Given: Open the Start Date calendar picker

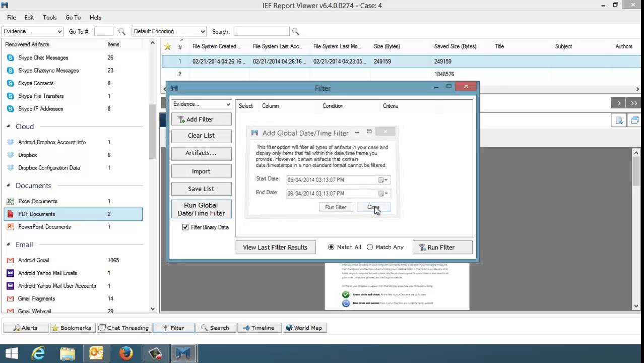Looking at the screenshot, I should click(383, 180).
